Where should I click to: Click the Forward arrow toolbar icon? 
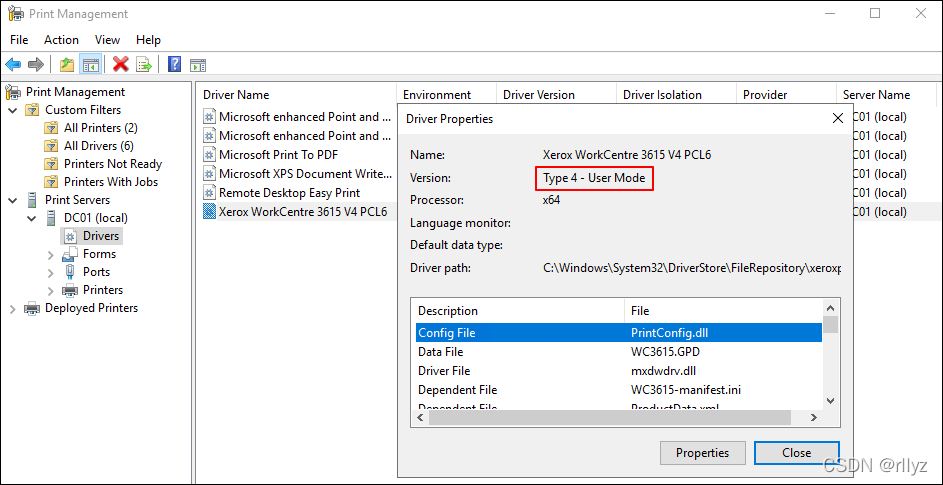pyautogui.click(x=36, y=64)
